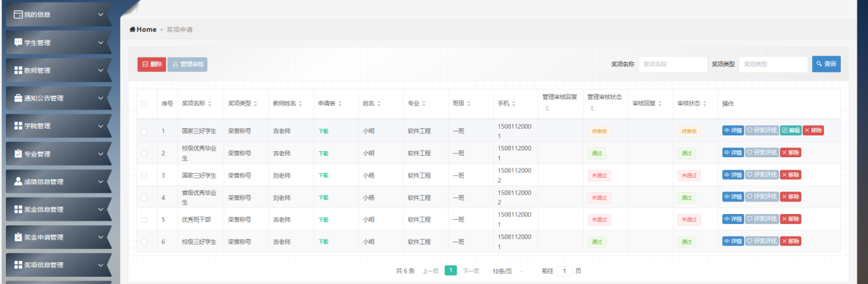Expand 学生管理 using its chevron

point(100,42)
